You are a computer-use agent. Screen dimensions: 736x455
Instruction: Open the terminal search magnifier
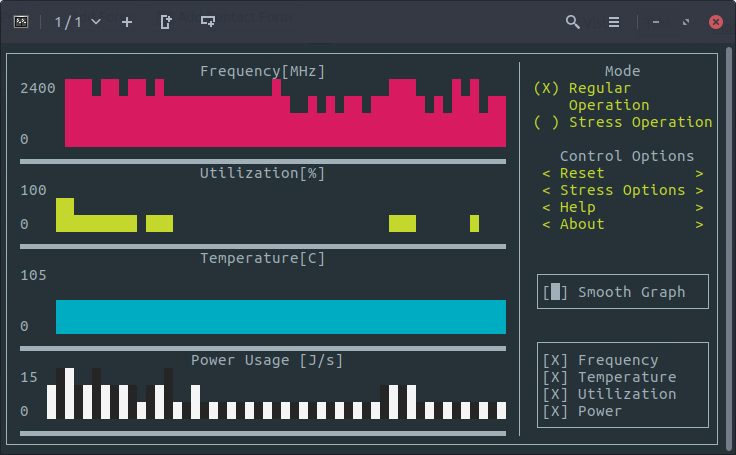click(x=573, y=21)
